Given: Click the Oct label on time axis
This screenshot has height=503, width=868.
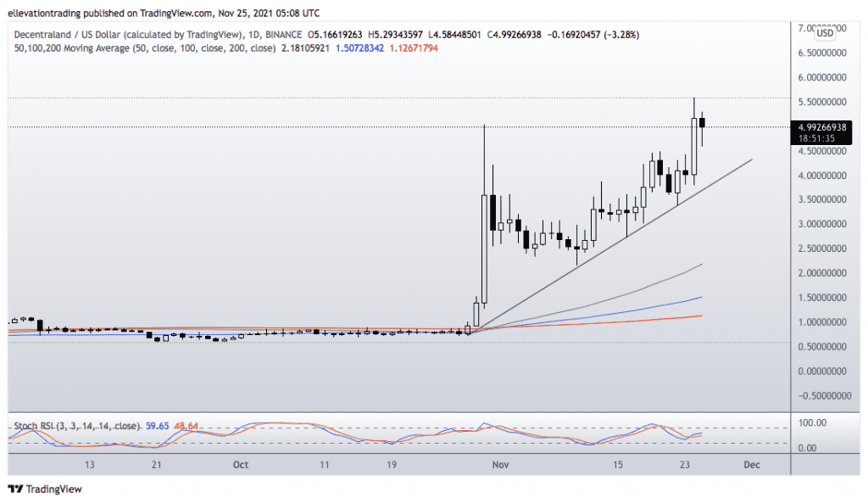Looking at the screenshot, I should point(240,465).
